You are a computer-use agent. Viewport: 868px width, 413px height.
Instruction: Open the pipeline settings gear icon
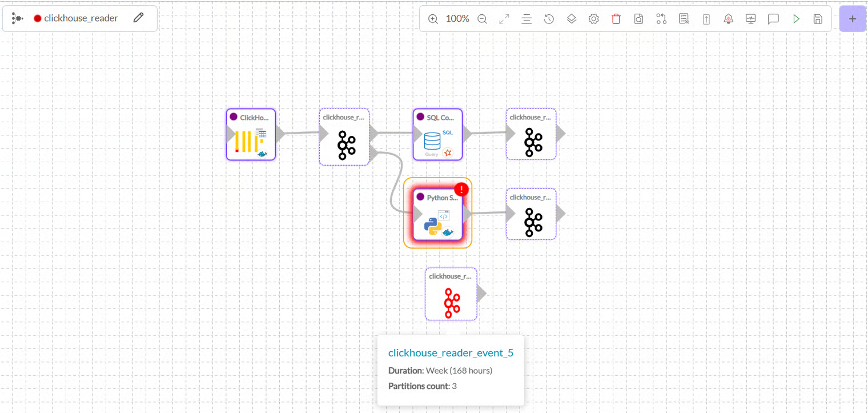click(593, 19)
